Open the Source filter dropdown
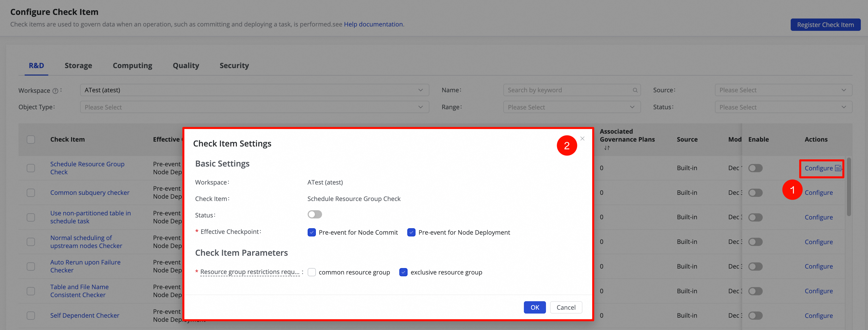 [x=784, y=90]
